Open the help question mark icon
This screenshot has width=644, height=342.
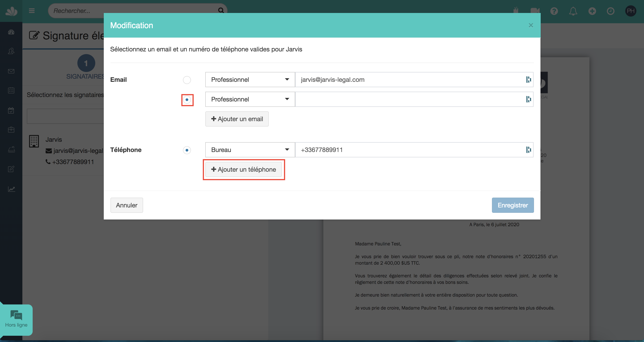(554, 11)
